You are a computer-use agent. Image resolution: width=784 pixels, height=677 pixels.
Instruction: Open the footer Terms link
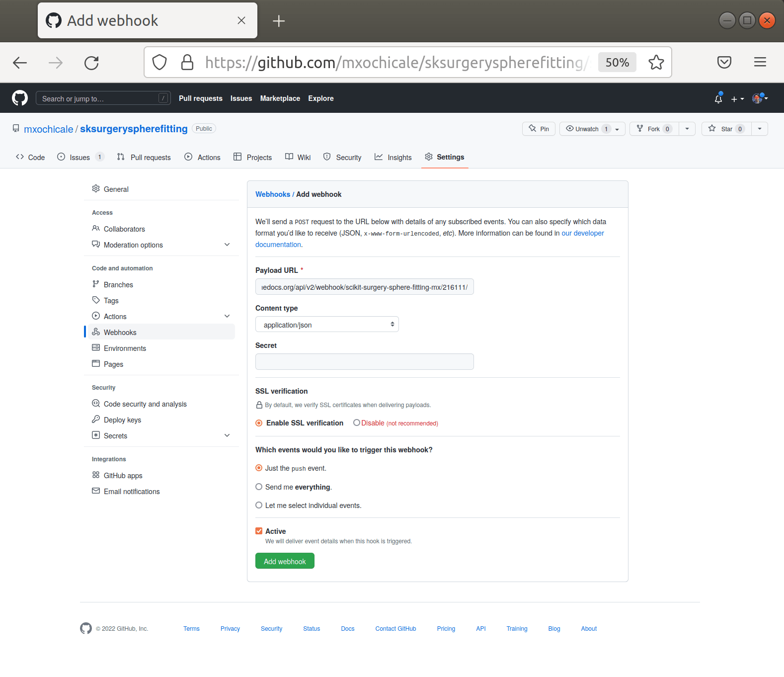[191, 629]
